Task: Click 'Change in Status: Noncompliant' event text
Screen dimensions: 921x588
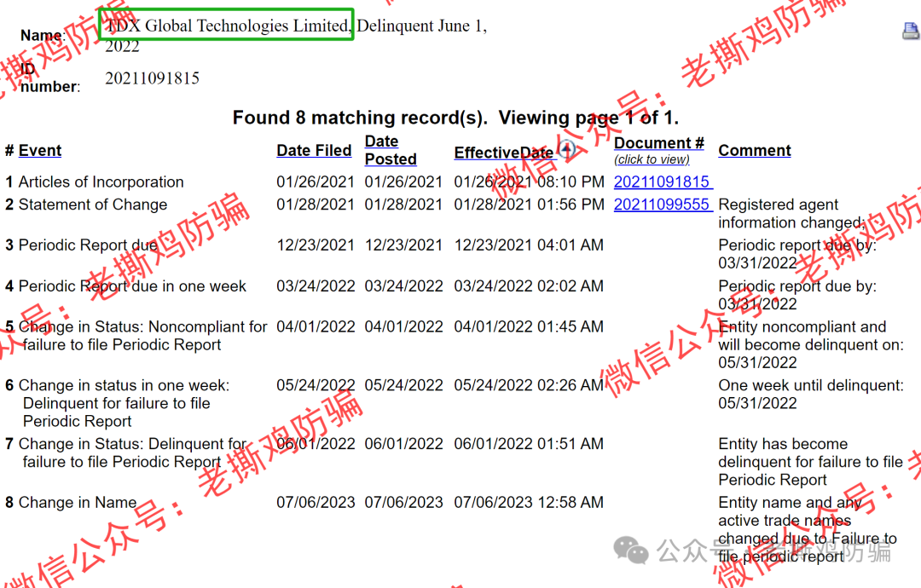Action: (142, 336)
